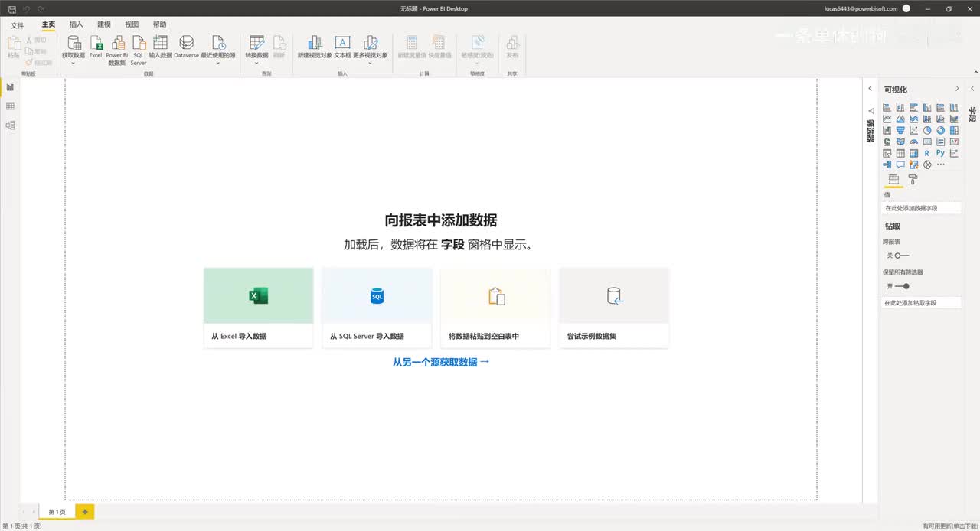The width and height of the screenshot is (980, 531).
Task: Open the 帮助 ribbon tab
Action: [x=159, y=24]
